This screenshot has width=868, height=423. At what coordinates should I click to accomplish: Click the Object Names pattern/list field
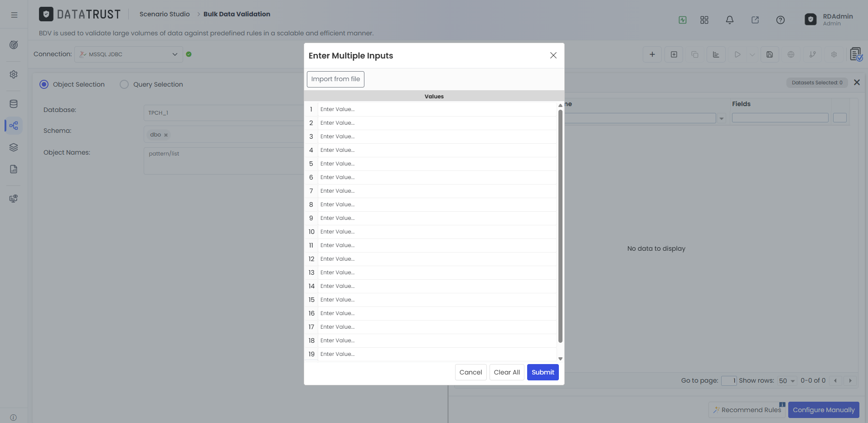point(224,161)
